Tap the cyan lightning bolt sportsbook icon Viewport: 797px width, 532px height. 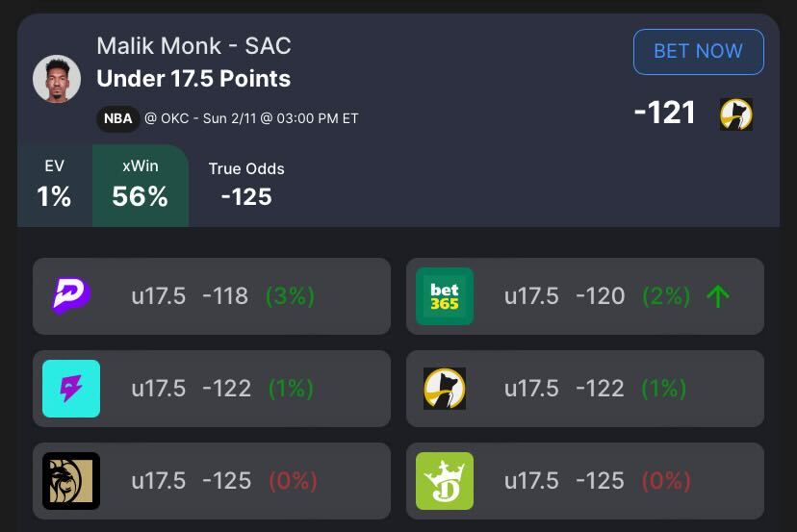click(71, 389)
